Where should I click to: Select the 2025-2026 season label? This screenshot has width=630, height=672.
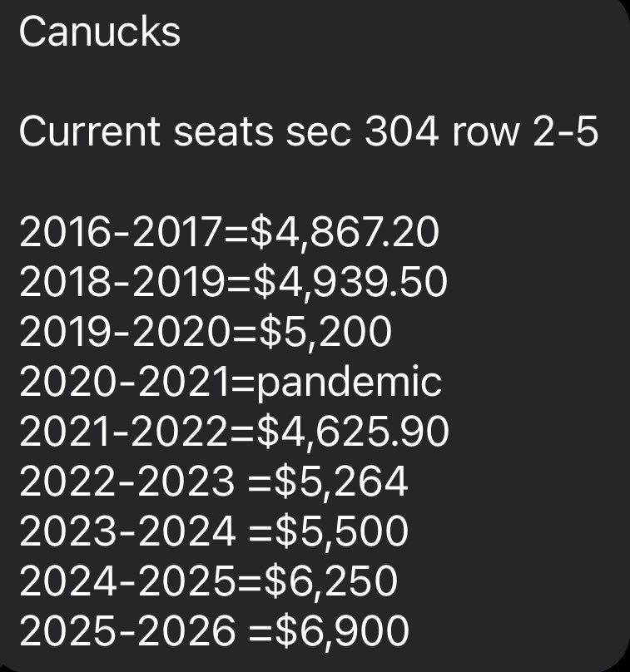[x=127, y=630]
